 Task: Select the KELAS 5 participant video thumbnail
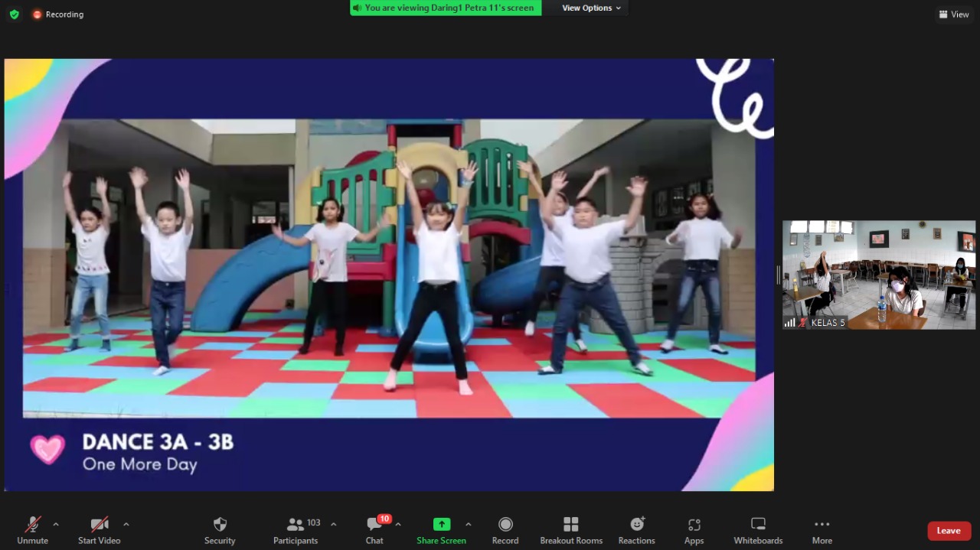879,275
